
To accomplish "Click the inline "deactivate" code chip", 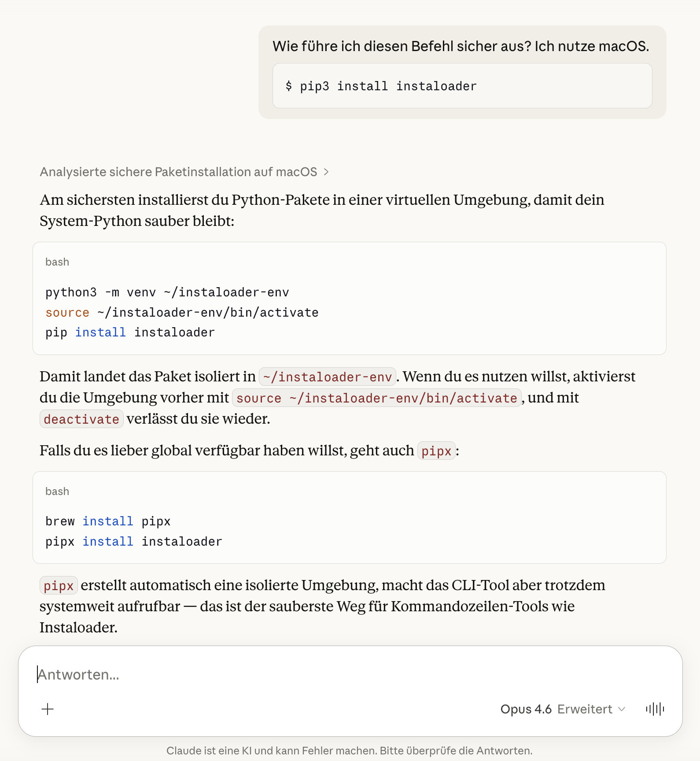I will (81, 419).
